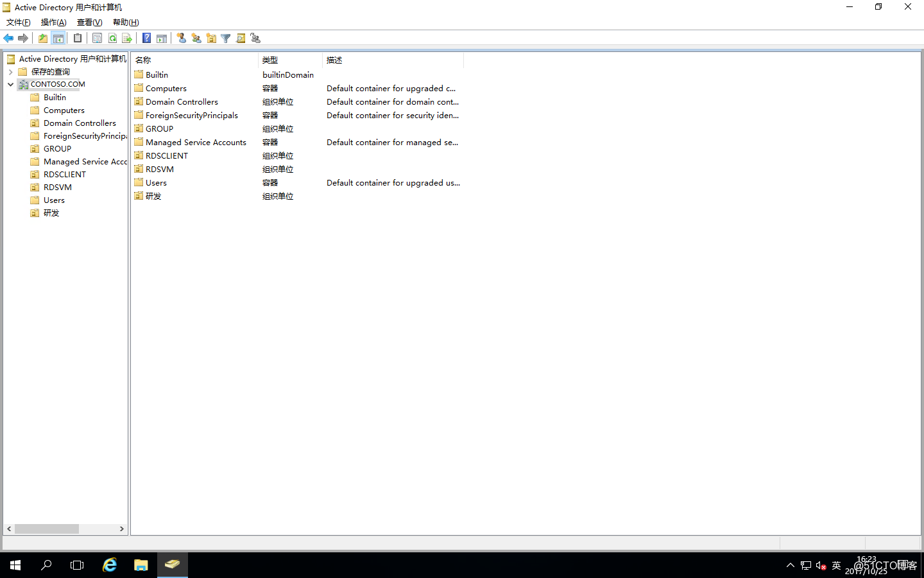Open Task View on the taskbar
The width and height of the screenshot is (924, 578).
tap(77, 565)
